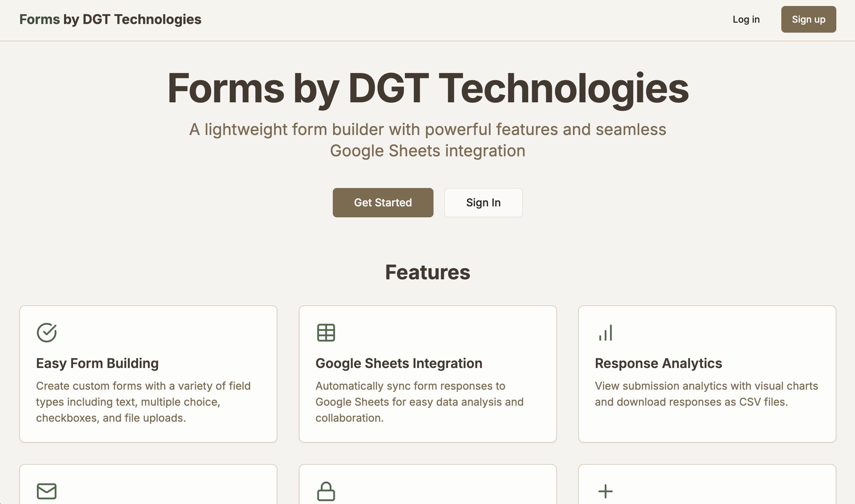This screenshot has height=504, width=855.
Task: Click the envelope mail icon
Action: (x=47, y=491)
